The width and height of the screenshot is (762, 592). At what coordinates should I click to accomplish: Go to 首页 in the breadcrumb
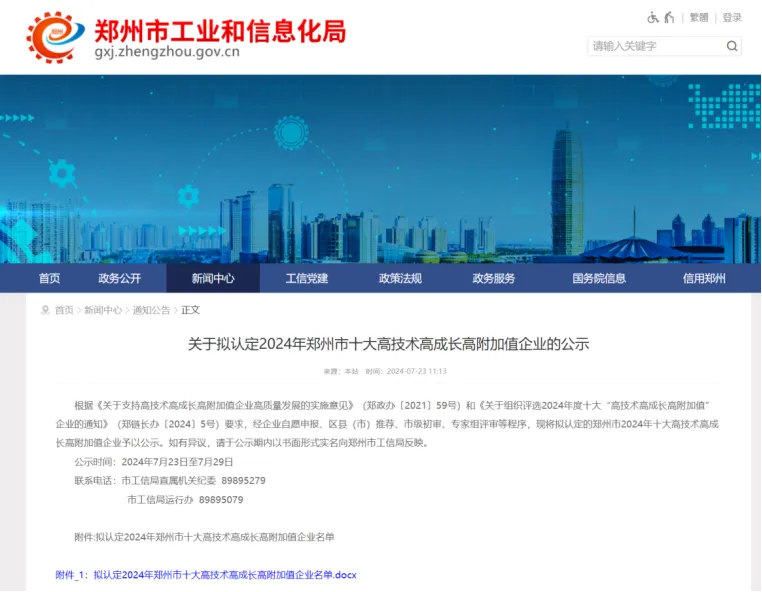coord(64,310)
